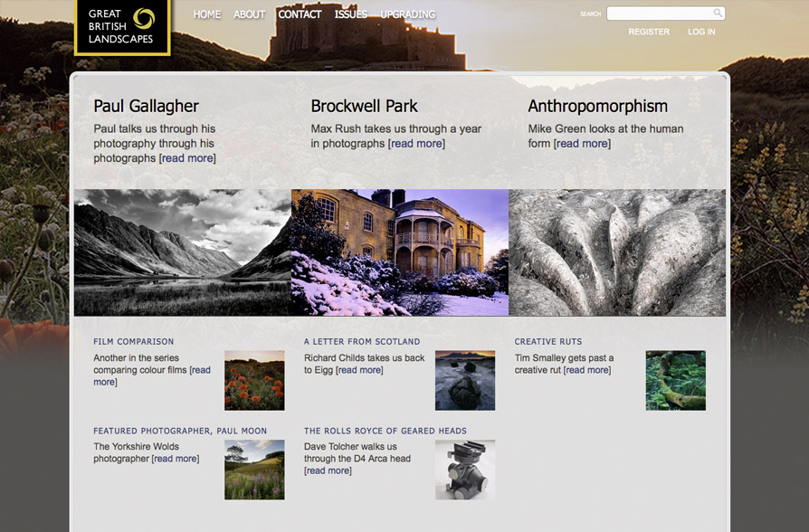This screenshot has height=532, width=809.
Task: Click the search magnifier icon
Action: [718, 14]
